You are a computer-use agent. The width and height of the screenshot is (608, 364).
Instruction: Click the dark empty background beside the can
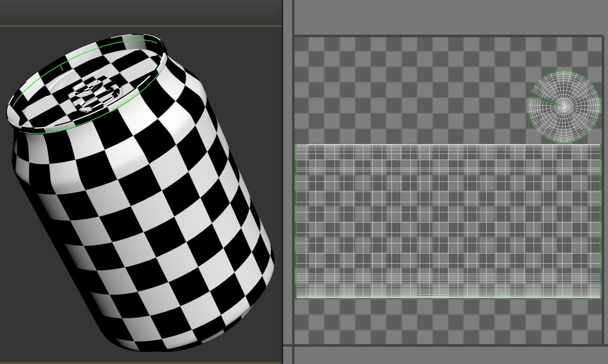point(242,77)
